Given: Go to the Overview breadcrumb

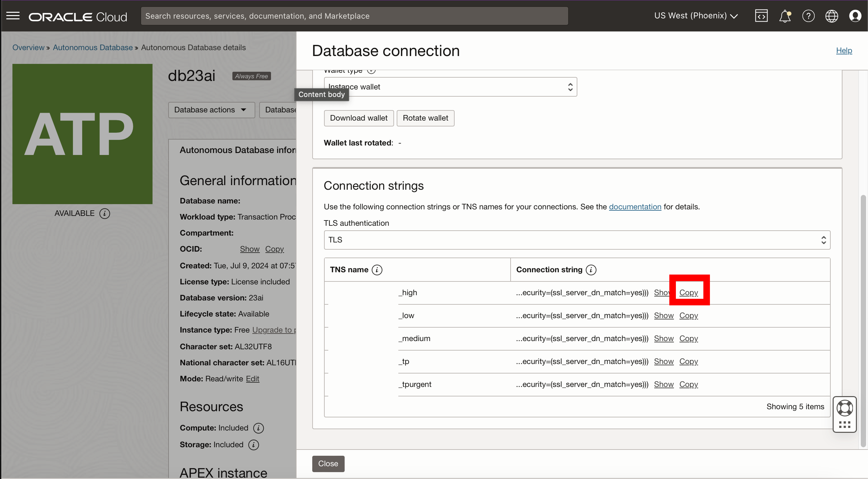Looking at the screenshot, I should tap(28, 48).
